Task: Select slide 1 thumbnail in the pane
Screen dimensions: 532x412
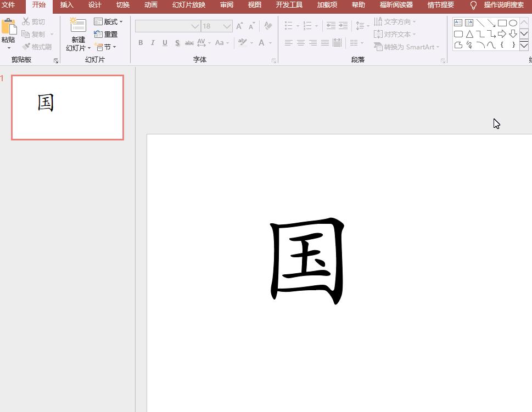Action: pos(67,107)
